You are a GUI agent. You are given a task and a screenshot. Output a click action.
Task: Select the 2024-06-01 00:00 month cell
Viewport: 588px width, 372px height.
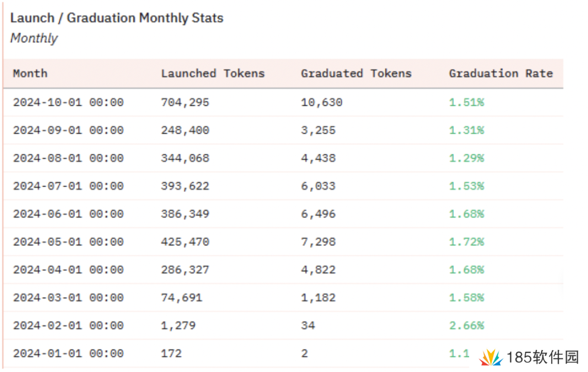tap(68, 214)
